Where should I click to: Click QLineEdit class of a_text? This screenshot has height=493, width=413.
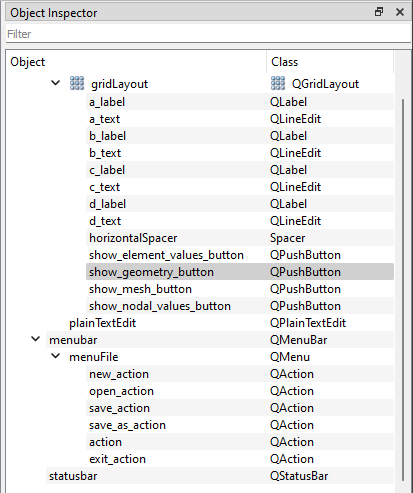click(295, 119)
